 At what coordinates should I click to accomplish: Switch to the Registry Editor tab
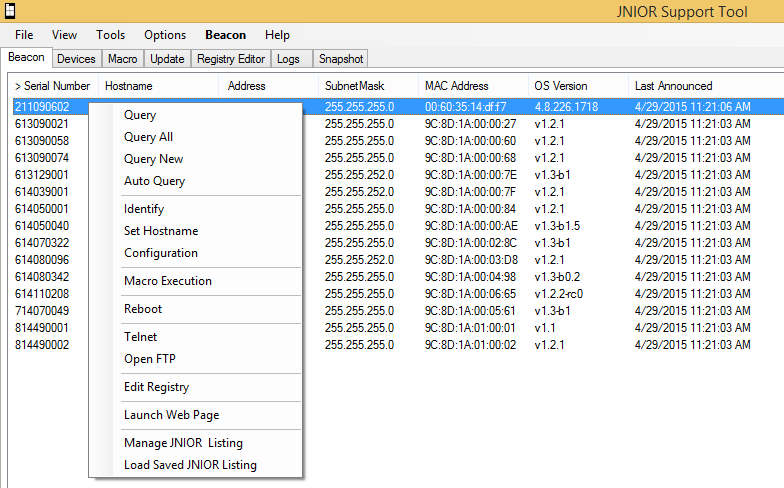230,59
